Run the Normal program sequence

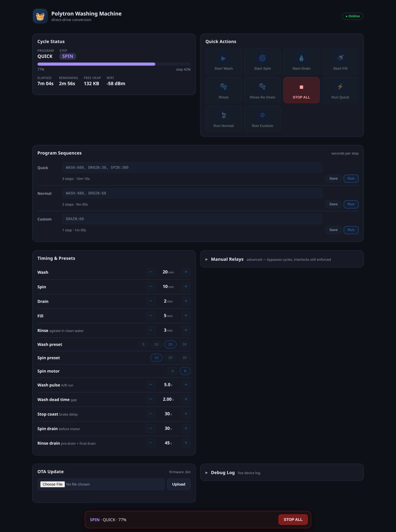tap(351, 204)
